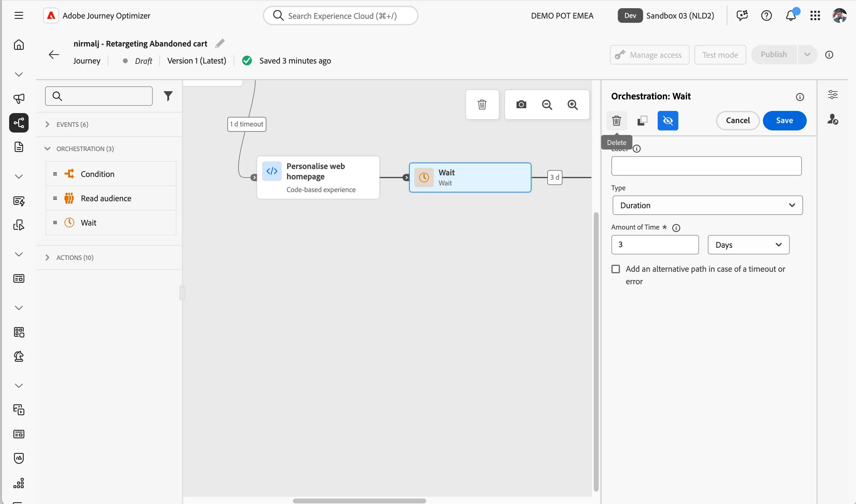
Task: Open the feedback chat icon in header
Action: tap(742, 16)
